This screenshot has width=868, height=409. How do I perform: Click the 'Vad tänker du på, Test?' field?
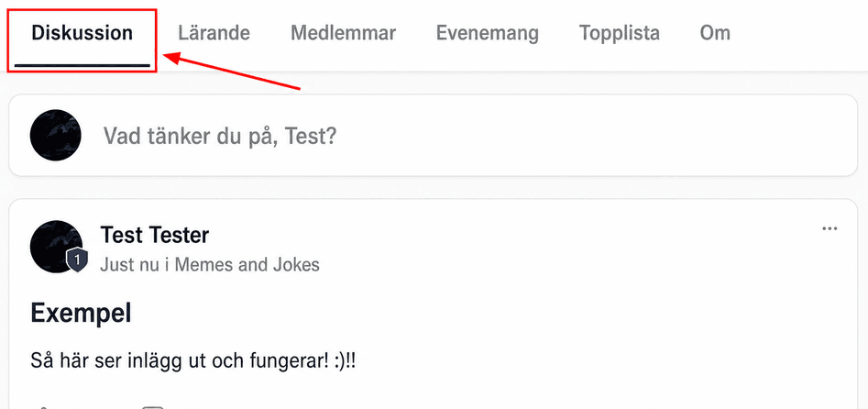click(x=220, y=136)
